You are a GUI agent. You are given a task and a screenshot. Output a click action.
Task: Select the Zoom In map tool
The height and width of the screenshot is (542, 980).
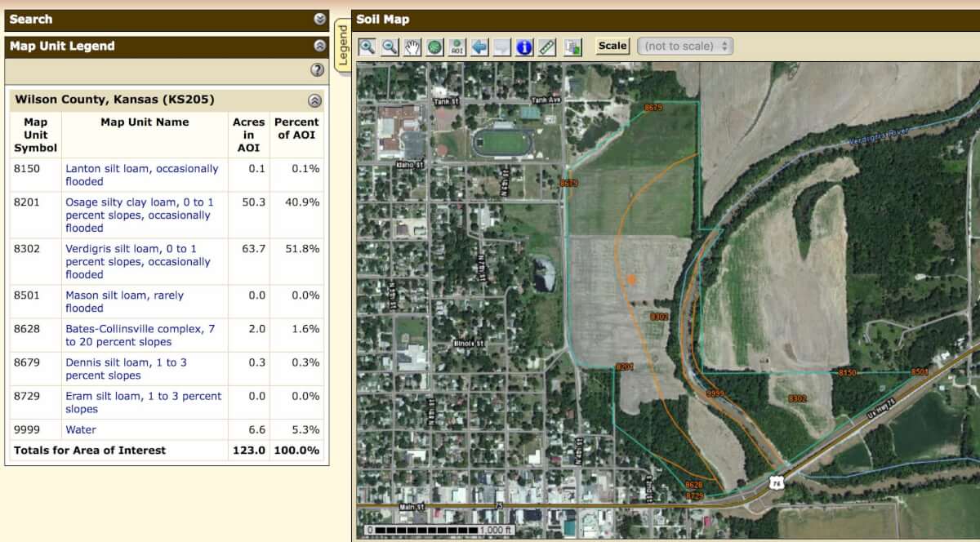point(367,47)
